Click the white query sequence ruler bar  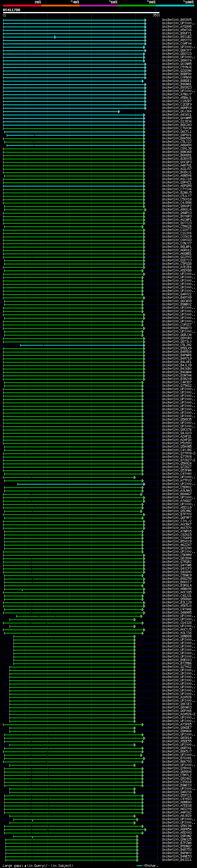pyautogui.click(x=81, y=13)
